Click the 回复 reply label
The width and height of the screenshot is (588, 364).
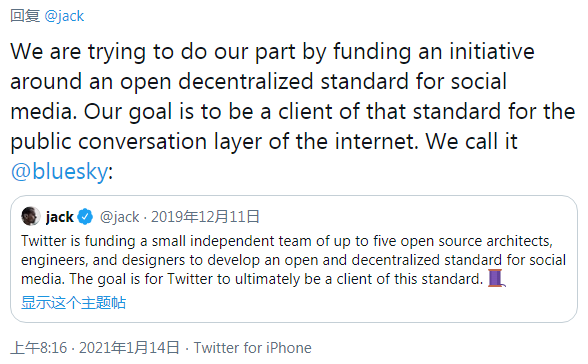(x=25, y=16)
